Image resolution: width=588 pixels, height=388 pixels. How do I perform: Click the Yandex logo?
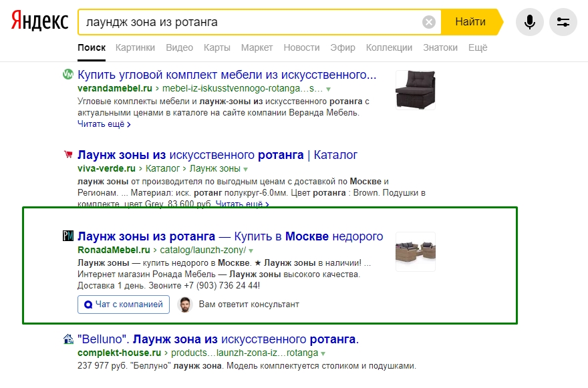[x=39, y=22]
